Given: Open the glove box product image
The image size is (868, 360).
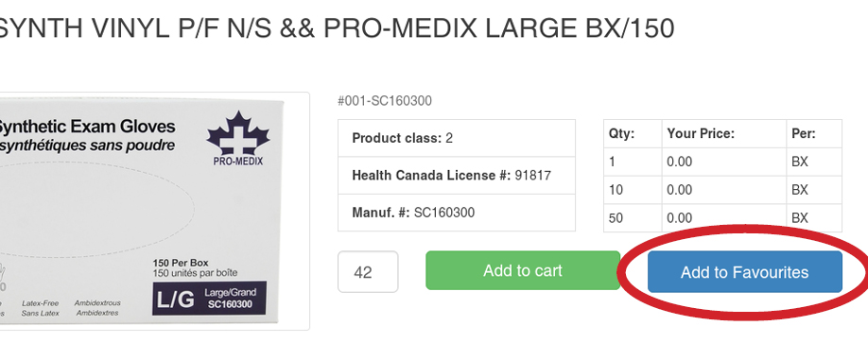Looking at the screenshot, I should pos(154,212).
